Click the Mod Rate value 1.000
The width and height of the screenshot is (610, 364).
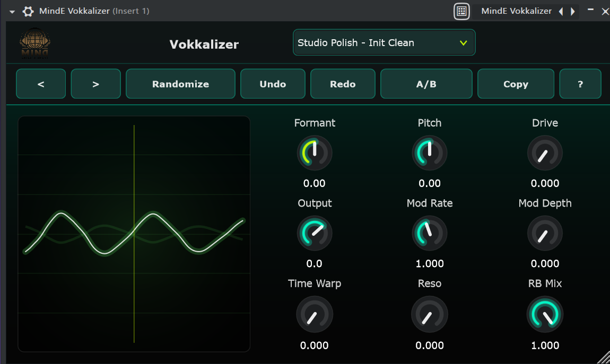[430, 264]
